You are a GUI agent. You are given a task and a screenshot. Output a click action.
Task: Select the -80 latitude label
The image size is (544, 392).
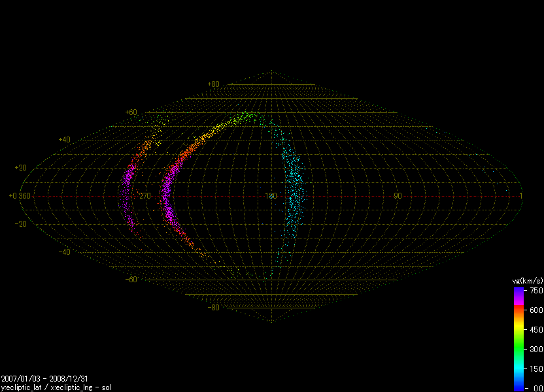coord(213,308)
